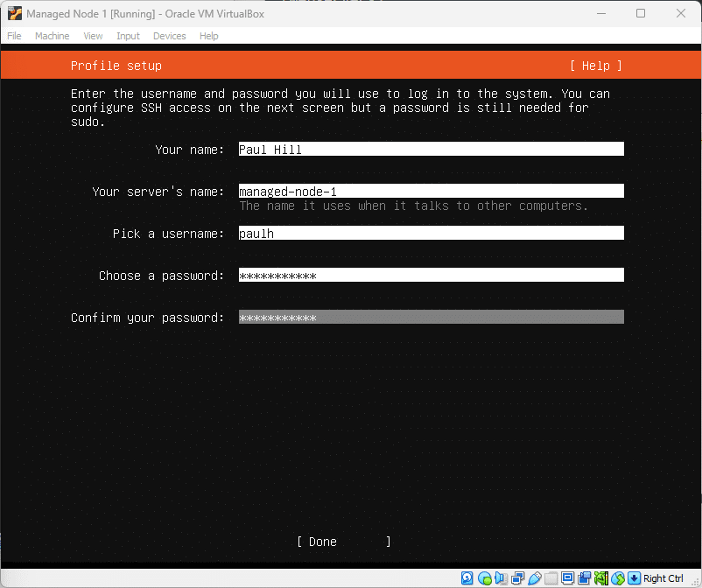Screen dimensions: 702x588
Task: Expand the Input menu
Action: [128, 36]
